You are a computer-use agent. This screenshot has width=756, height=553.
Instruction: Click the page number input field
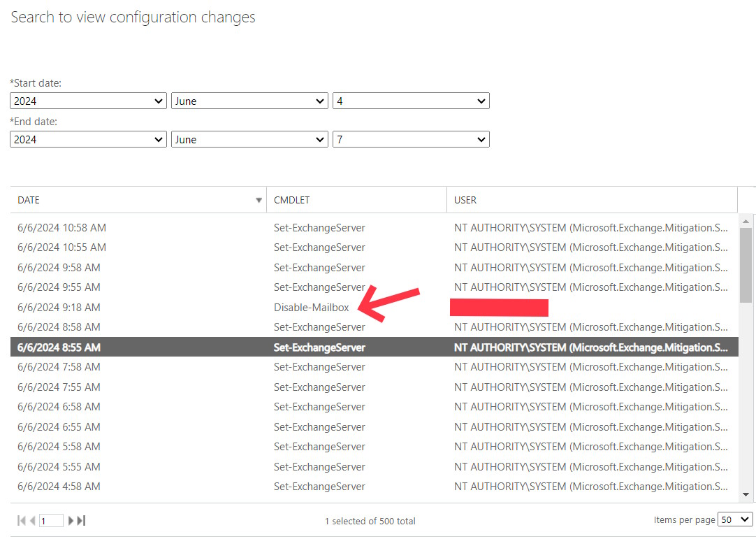pyautogui.click(x=51, y=521)
